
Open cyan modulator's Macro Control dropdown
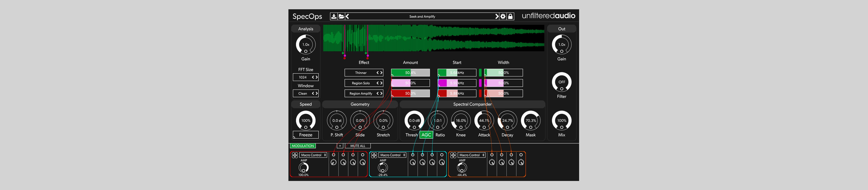click(393, 155)
